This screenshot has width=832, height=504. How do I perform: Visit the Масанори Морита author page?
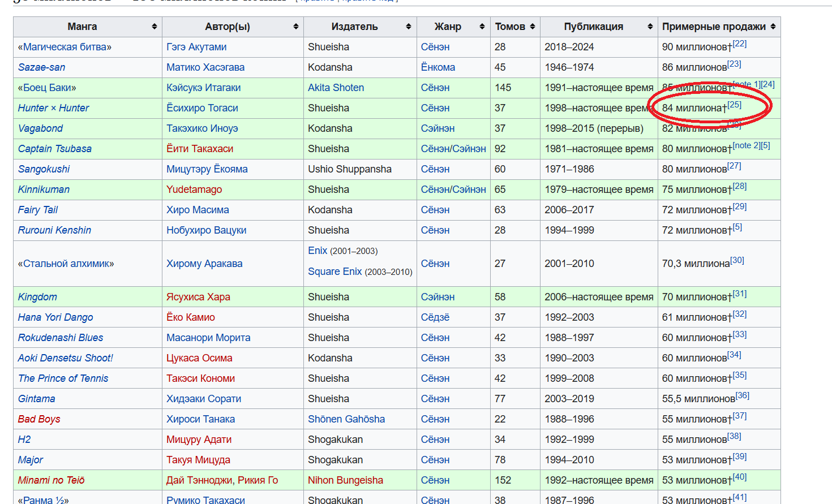point(208,338)
